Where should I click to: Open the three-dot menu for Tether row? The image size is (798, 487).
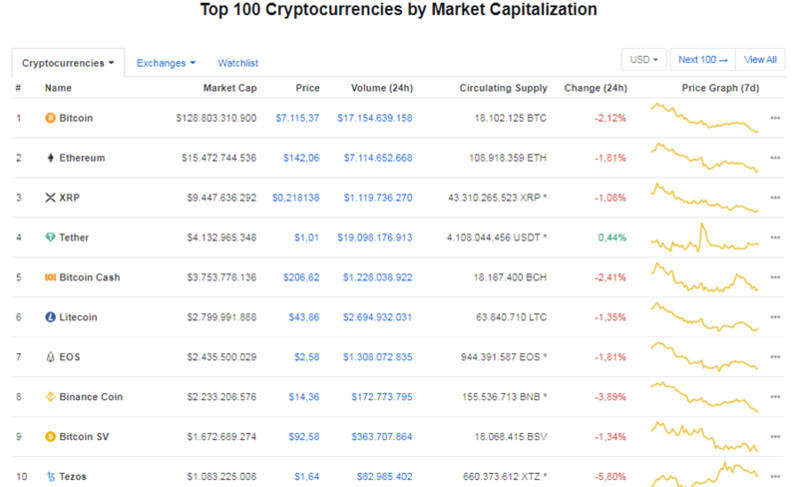click(x=775, y=238)
